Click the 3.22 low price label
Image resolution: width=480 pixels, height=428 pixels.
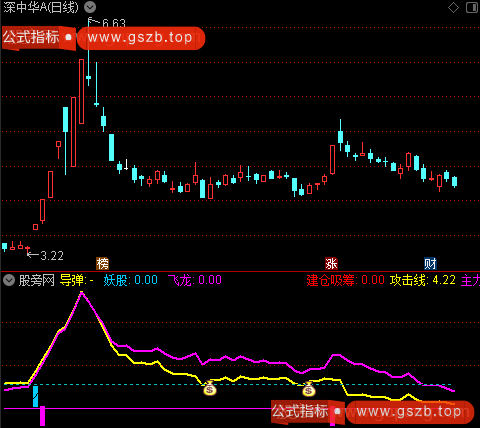tap(52, 256)
